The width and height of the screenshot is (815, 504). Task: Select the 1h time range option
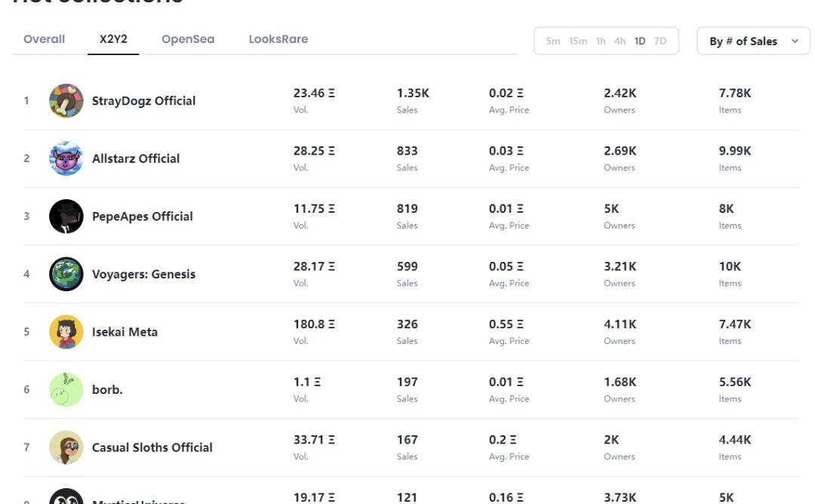601,41
